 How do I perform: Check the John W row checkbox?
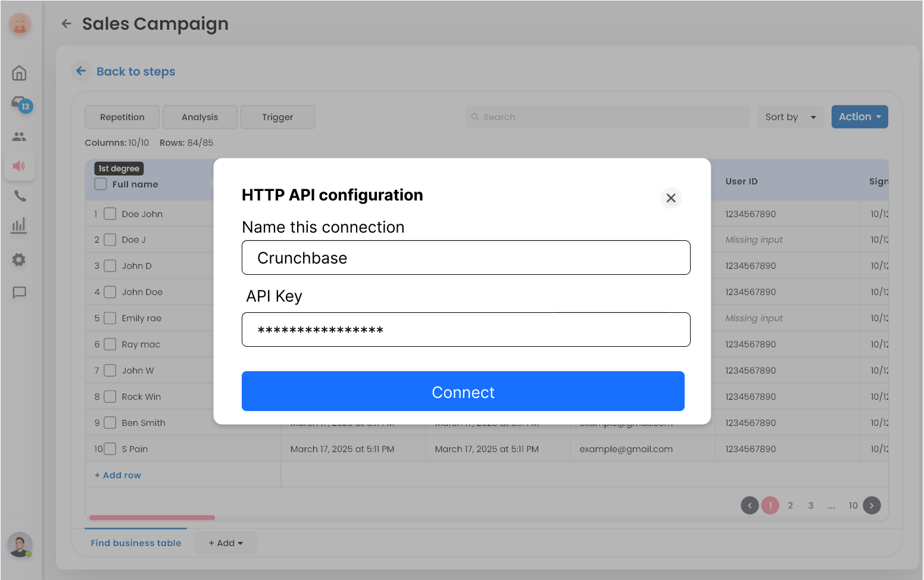point(110,371)
